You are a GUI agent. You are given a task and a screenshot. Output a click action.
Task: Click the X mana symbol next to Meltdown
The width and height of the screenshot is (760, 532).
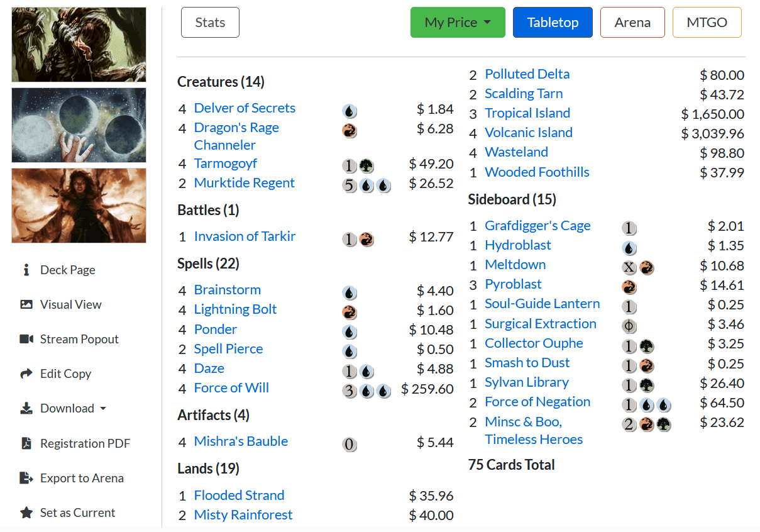(x=629, y=268)
